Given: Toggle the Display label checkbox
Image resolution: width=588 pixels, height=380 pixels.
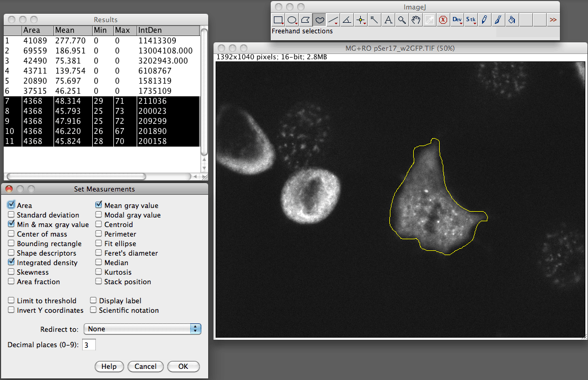Looking at the screenshot, I should (93, 301).
